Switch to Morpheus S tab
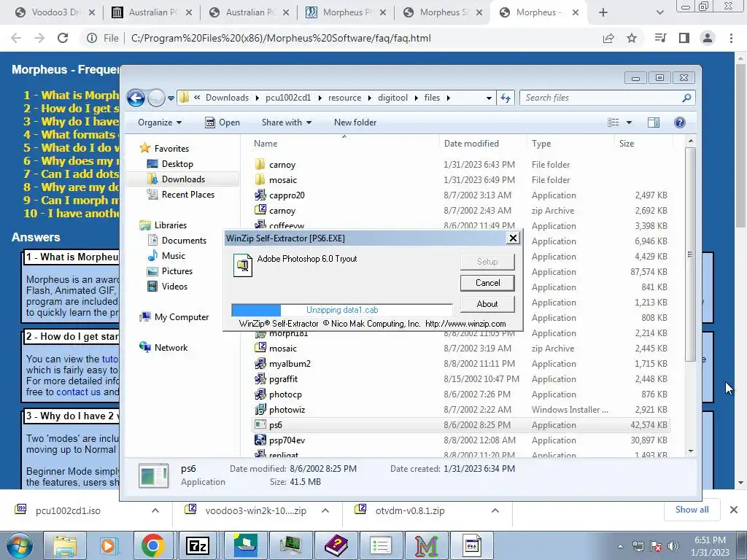 [443, 12]
